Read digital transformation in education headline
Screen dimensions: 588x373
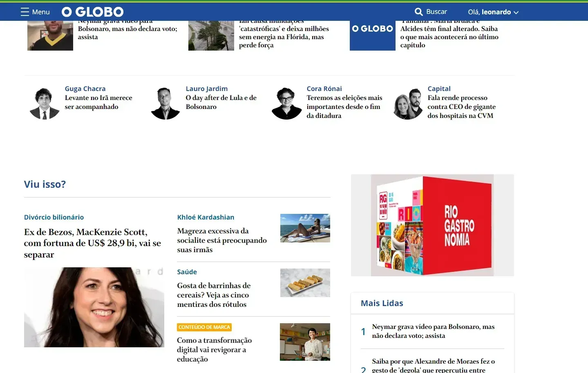[214, 350]
